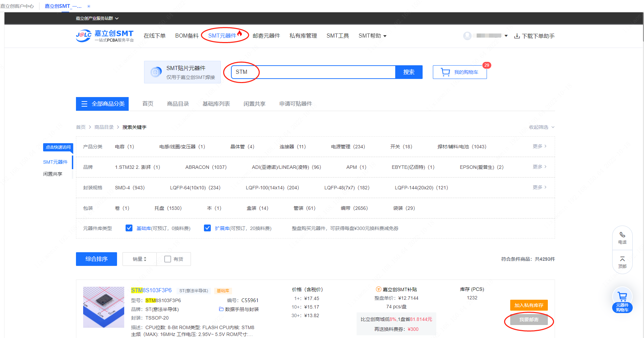Screen dimensions: 644x338
Task: Click the JLC SMT logo
Action: click(x=104, y=36)
